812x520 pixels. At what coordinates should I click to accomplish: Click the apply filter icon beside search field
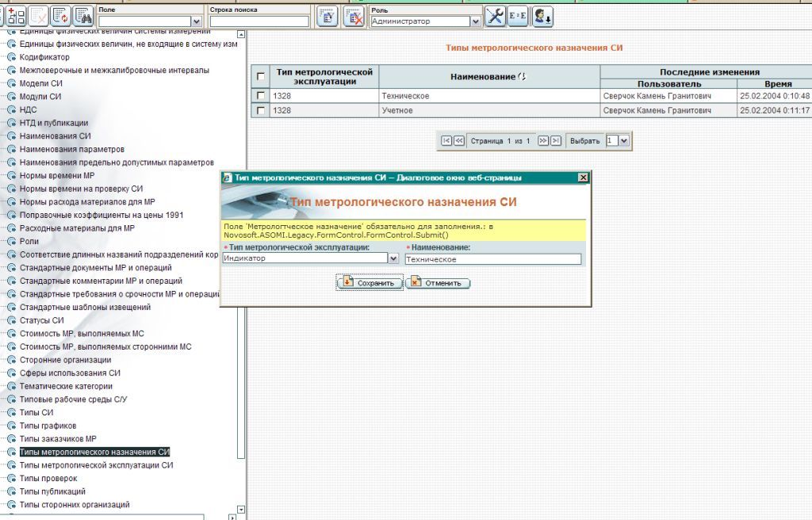(x=328, y=17)
